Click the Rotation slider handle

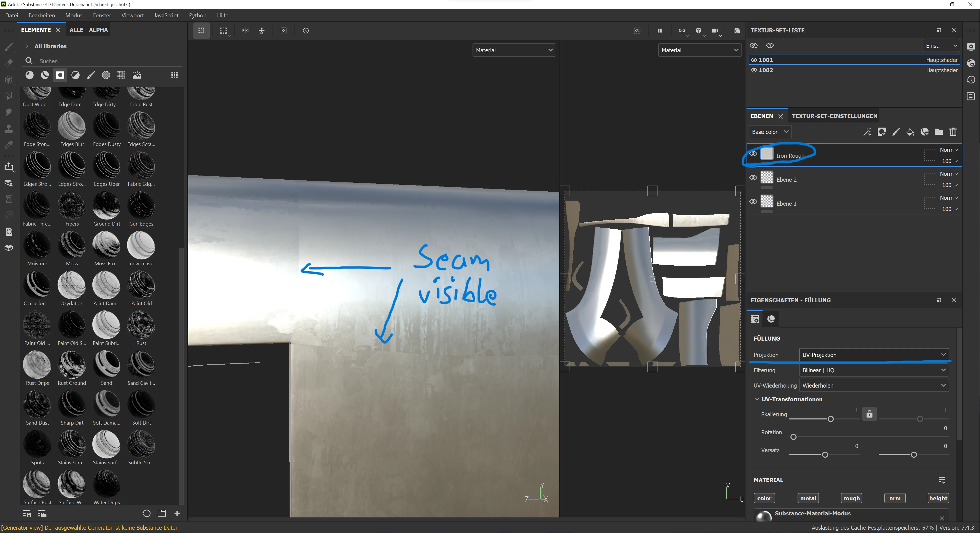[x=793, y=437]
